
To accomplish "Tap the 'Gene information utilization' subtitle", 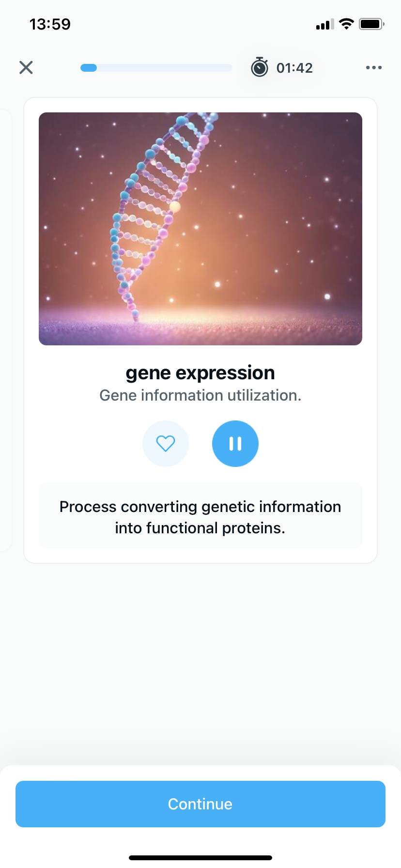I will pyautogui.click(x=200, y=395).
